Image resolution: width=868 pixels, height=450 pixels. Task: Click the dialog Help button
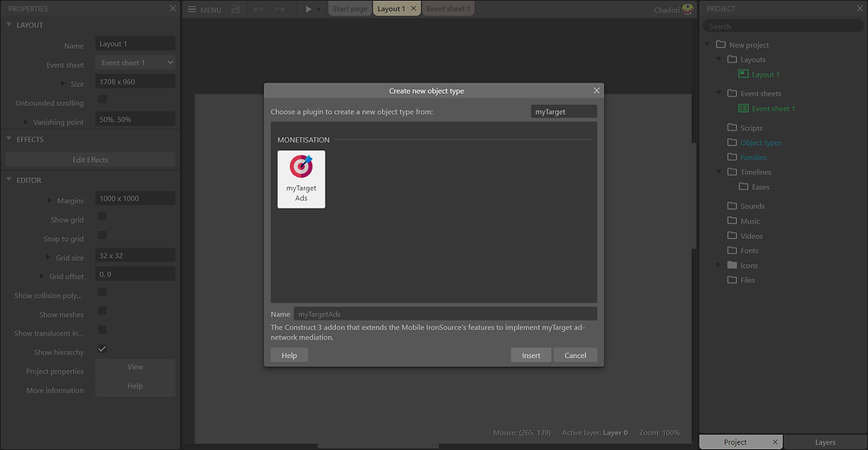(x=289, y=355)
